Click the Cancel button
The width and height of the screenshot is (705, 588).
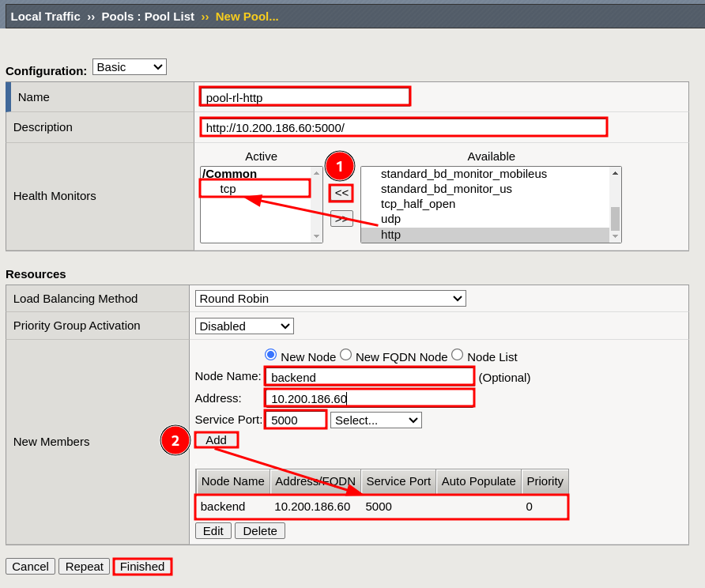click(x=30, y=566)
